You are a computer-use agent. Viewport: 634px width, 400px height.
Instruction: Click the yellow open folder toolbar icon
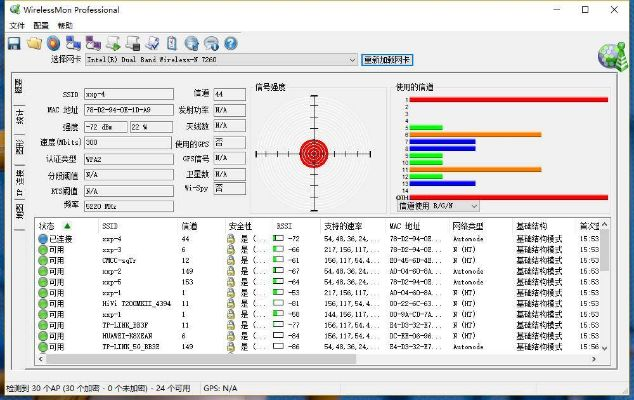(33, 43)
